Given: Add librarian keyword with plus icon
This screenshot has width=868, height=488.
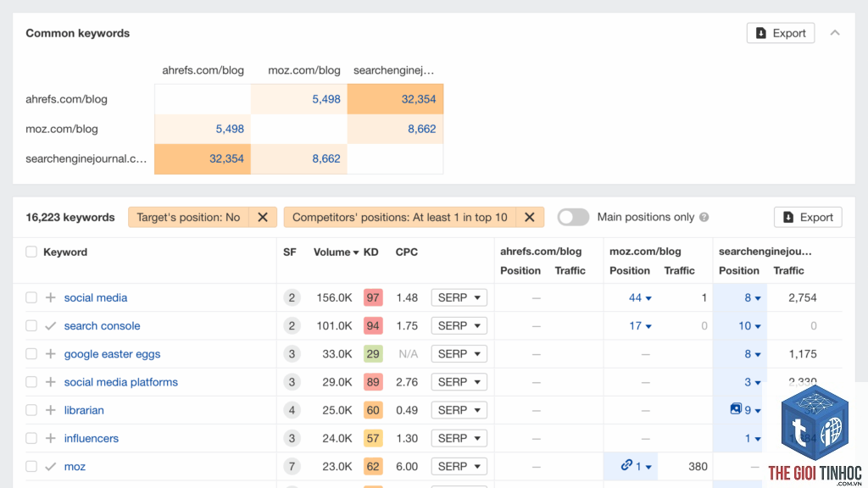Looking at the screenshot, I should pyautogui.click(x=50, y=411).
